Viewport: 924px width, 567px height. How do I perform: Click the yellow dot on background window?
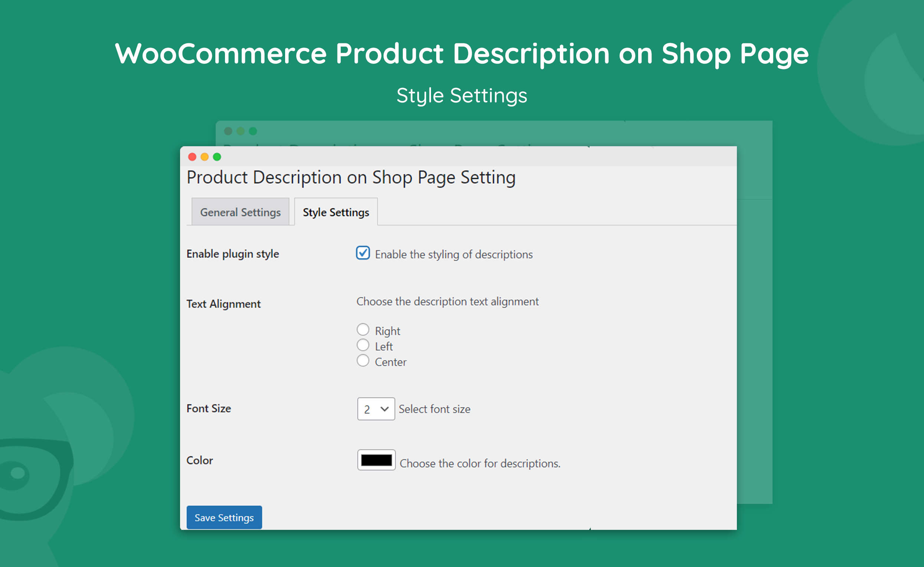pos(241,131)
